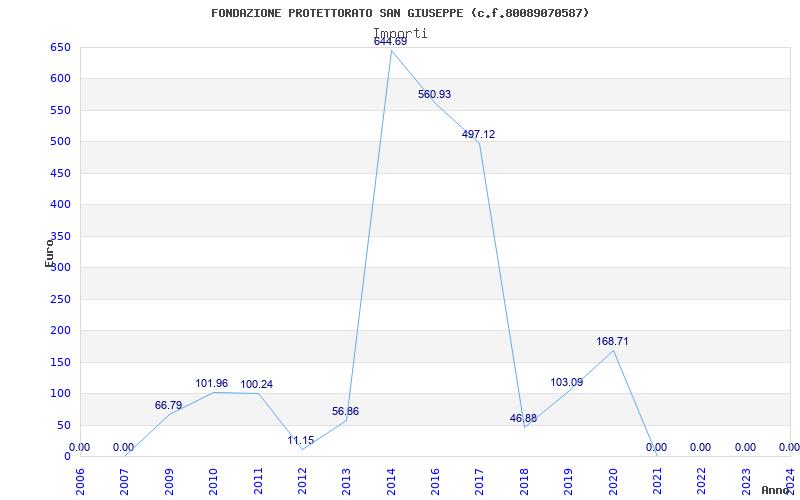The width and height of the screenshot is (800, 500).
Task: Click the 2022 x-axis year label
Action: [x=702, y=481]
